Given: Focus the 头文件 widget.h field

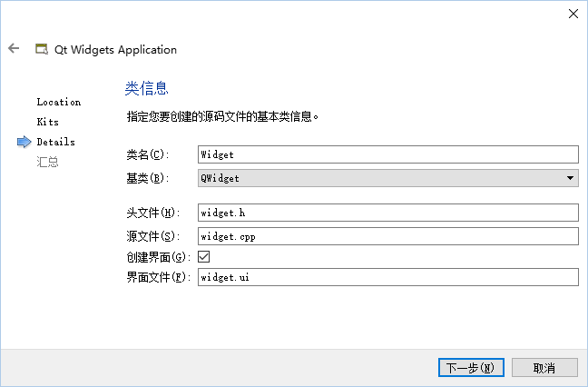Looking at the screenshot, I should click(388, 213).
